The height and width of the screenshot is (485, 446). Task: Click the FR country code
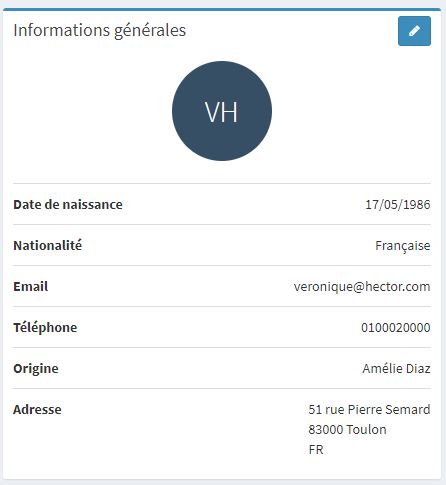316,450
